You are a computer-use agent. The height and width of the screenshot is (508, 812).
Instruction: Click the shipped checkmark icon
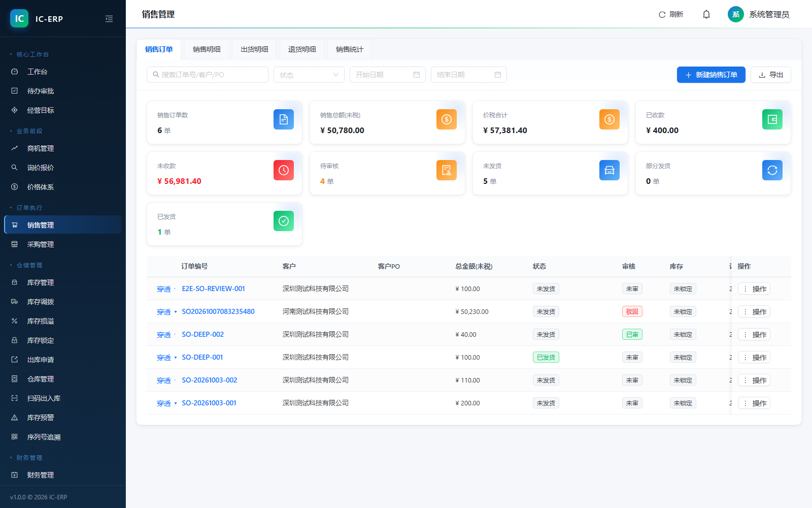click(x=284, y=221)
